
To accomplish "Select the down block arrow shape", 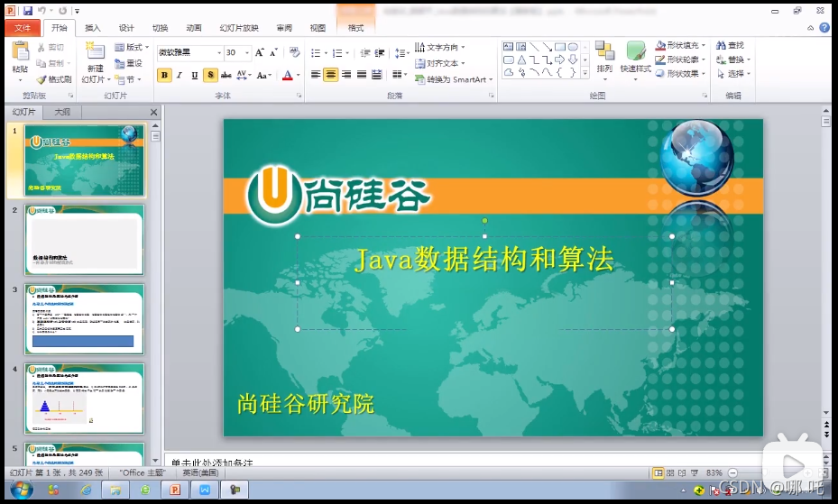I will (573, 60).
